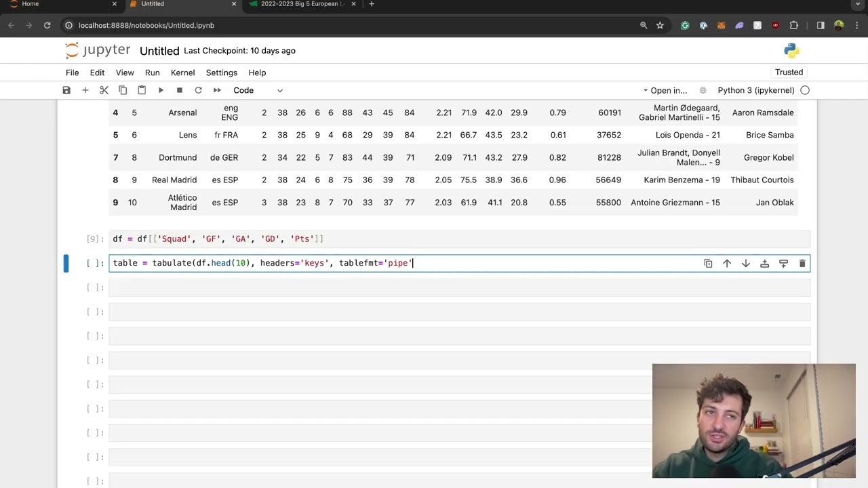This screenshot has width=868, height=488.
Task: Toggle the browser side panel
Action: [x=821, y=26]
